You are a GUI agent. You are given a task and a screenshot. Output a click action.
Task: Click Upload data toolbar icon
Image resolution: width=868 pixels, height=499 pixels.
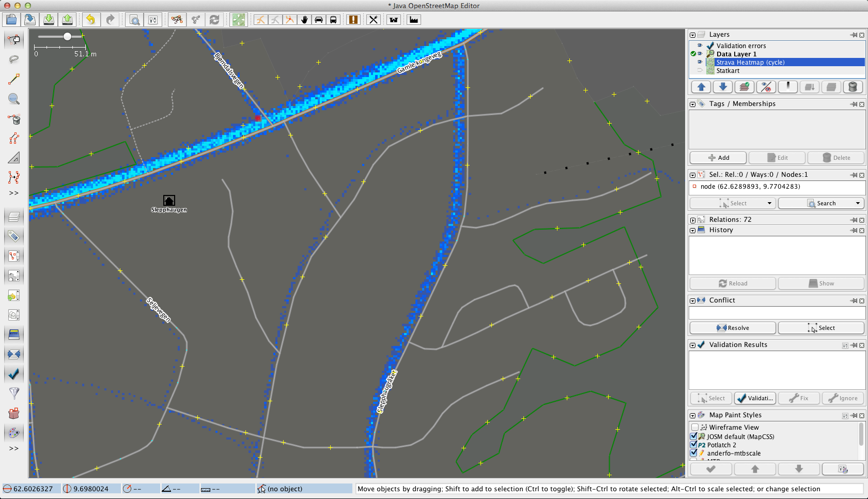click(x=67, y=20)
